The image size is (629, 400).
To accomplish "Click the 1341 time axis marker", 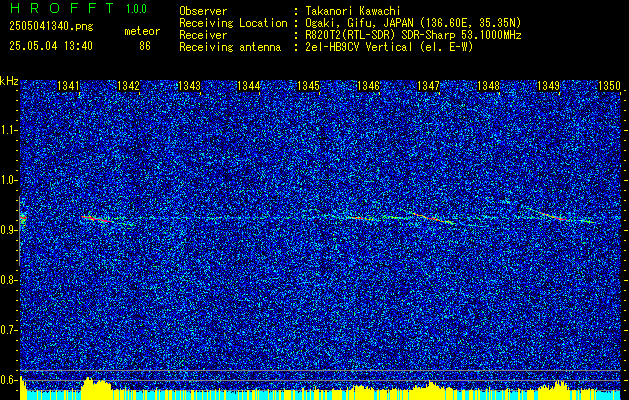I will (68, 86).
